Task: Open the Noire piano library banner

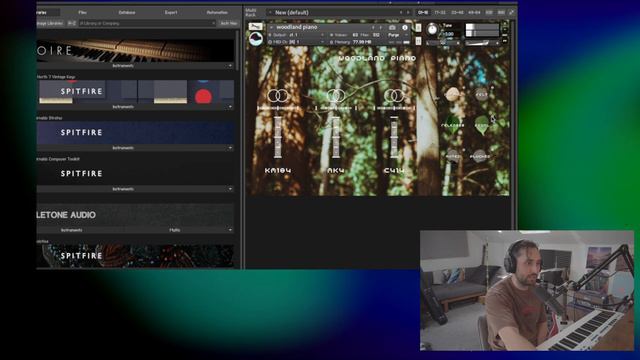Action: (x=135, y=51)
